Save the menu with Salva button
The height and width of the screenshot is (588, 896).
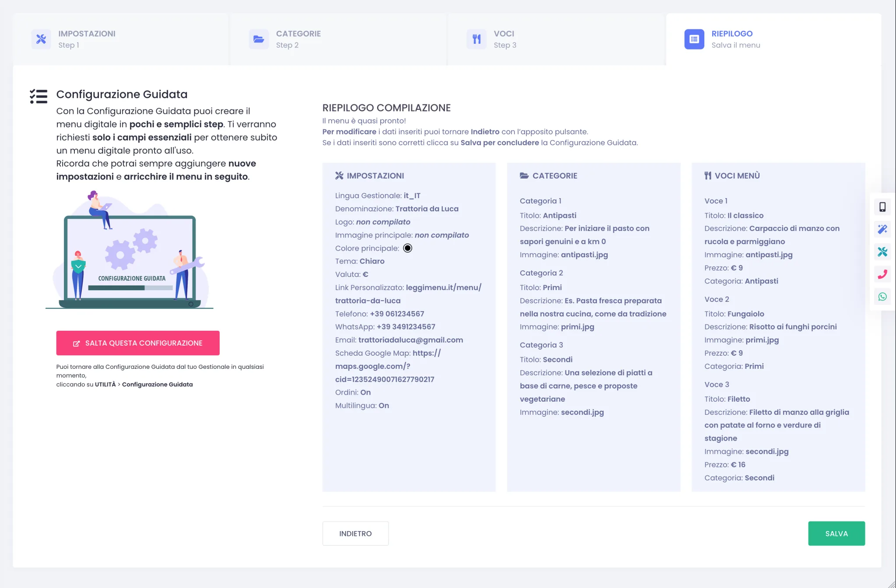836,533
